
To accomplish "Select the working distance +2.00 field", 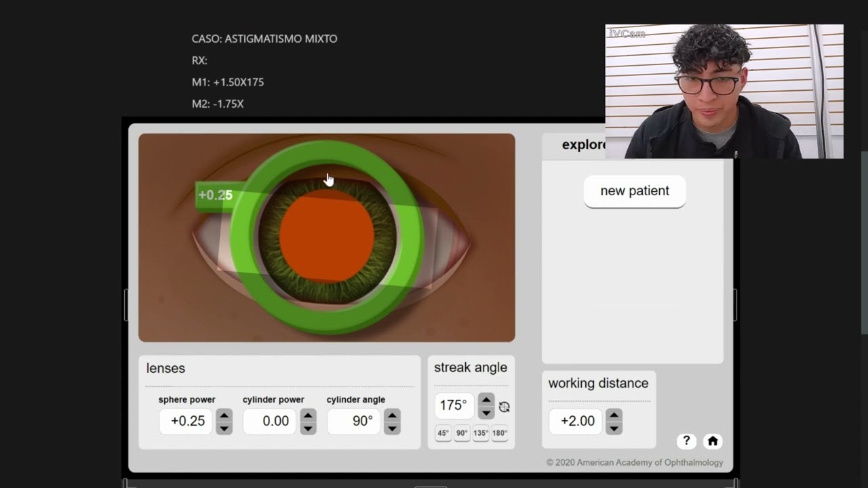I will (575, 421).
